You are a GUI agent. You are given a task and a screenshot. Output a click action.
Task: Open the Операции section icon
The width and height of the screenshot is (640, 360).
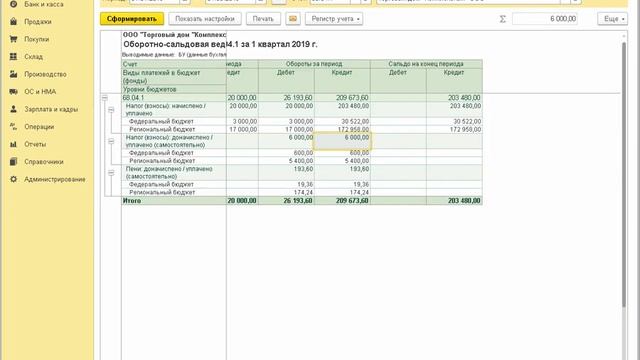click(13, 127)
